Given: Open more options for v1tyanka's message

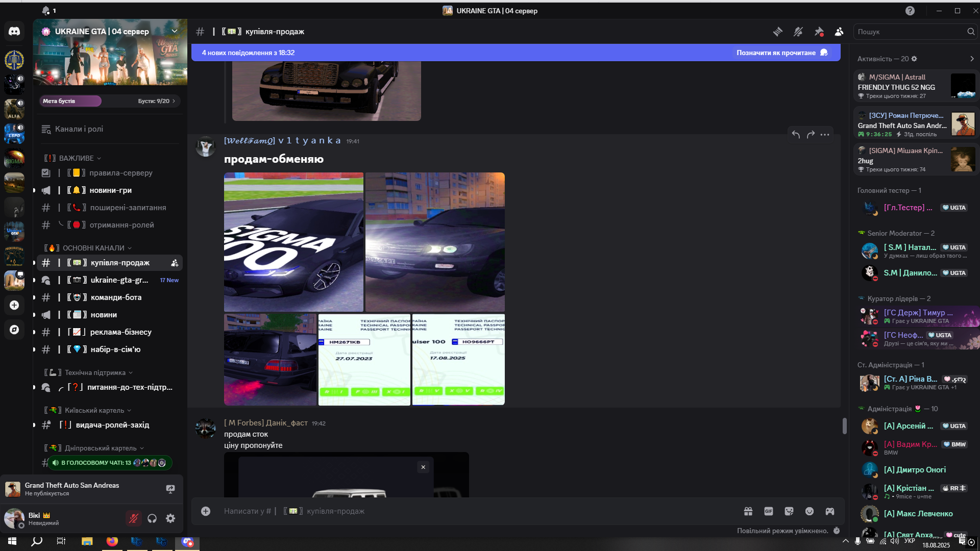Looking at the screenshot, I should coord(825,135).
